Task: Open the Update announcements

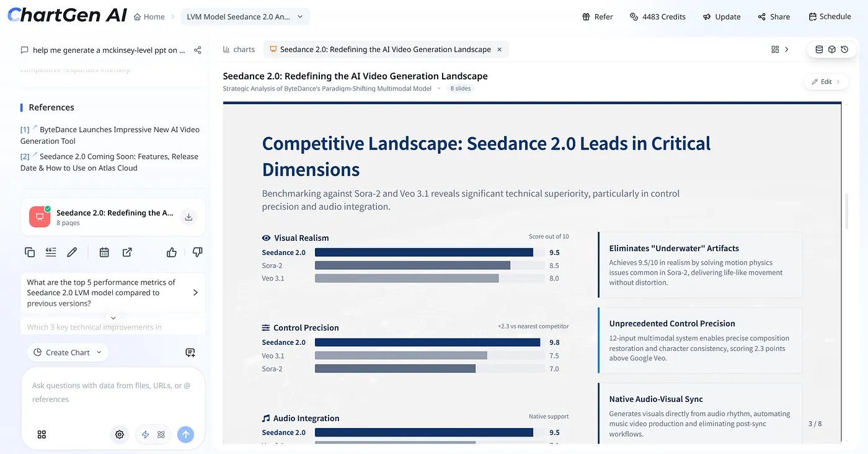Action: coord(722,17)
